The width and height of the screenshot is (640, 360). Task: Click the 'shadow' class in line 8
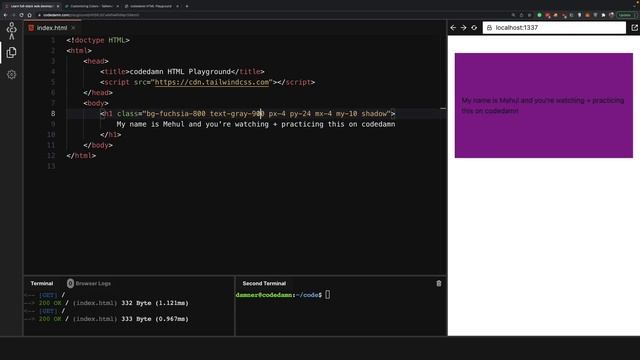point(374,113)
